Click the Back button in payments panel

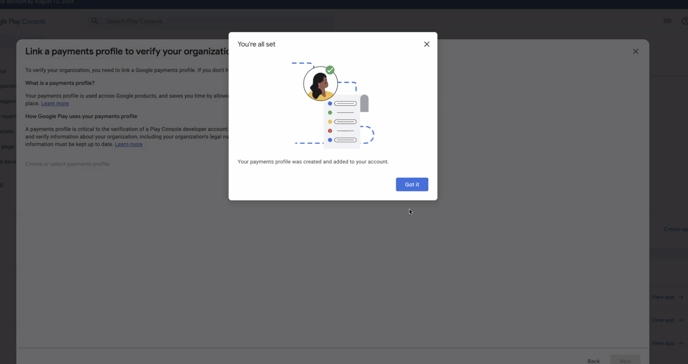point(593,360)
